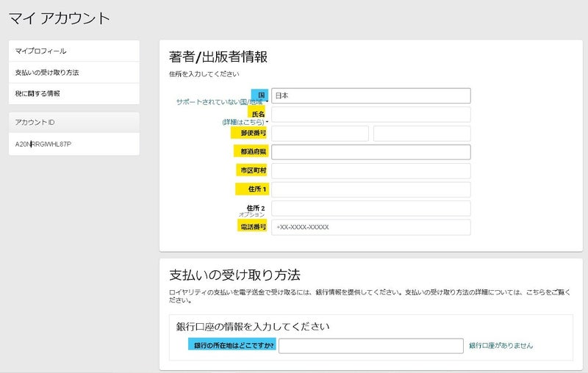The image size is (588, 373).
Task: Open the 国 dropdown showing 日本
Action: point(370,95)
